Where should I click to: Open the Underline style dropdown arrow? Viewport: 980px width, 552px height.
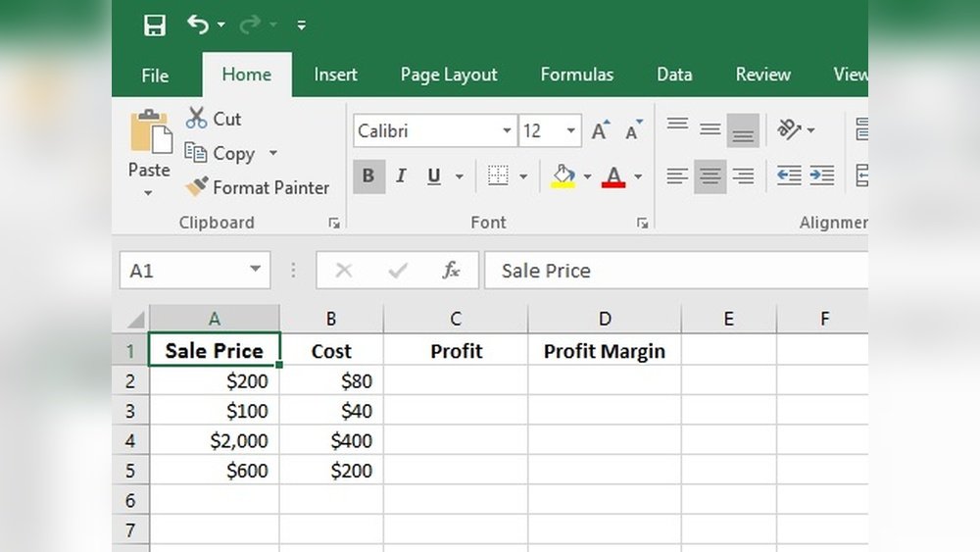pyautogui.click(x=460, y=176)
